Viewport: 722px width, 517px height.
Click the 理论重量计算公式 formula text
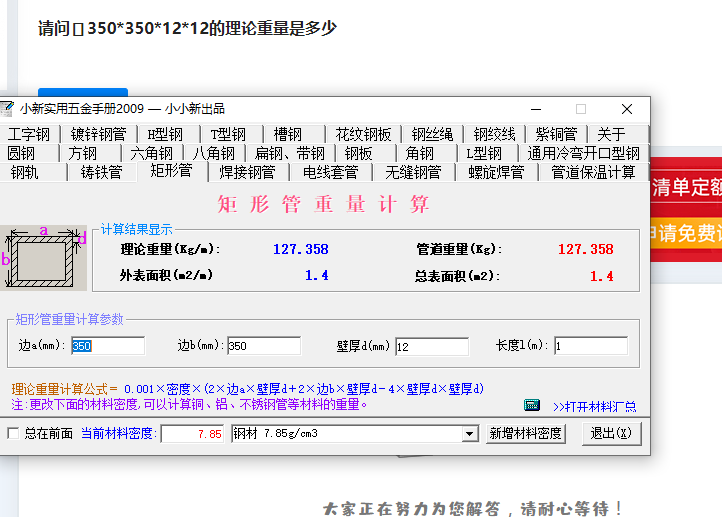248,389
